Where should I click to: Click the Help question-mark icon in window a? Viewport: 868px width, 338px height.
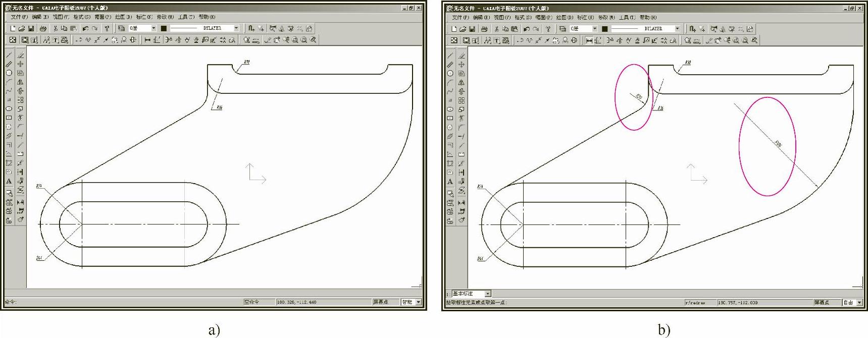[x=107, y=29]
